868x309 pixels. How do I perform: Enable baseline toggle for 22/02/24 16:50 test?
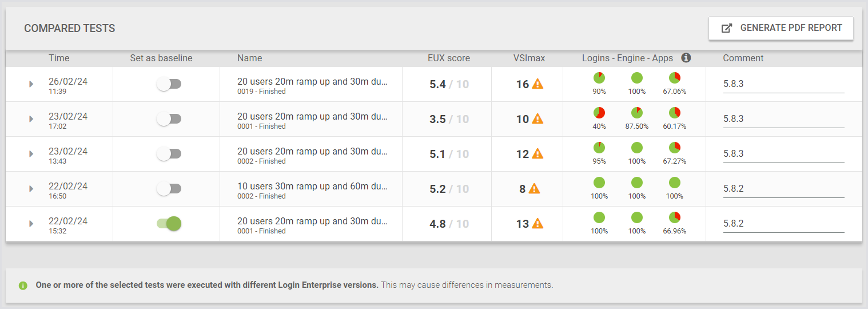coord(169,189)
